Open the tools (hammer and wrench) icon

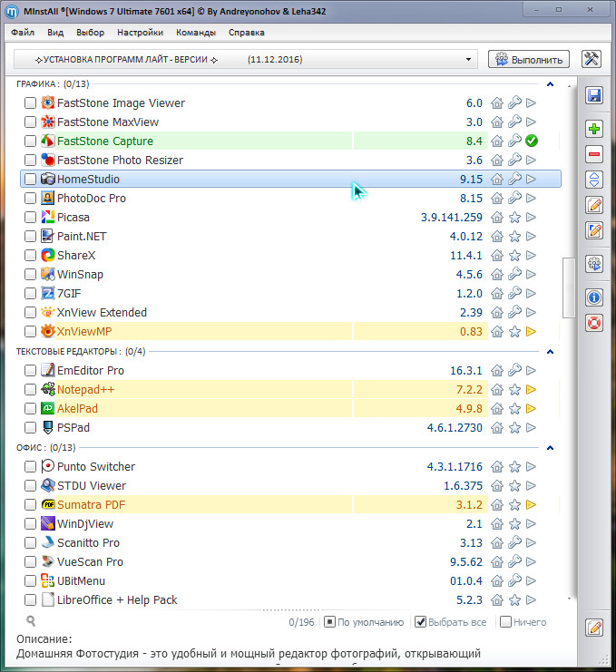coord(592,59)
